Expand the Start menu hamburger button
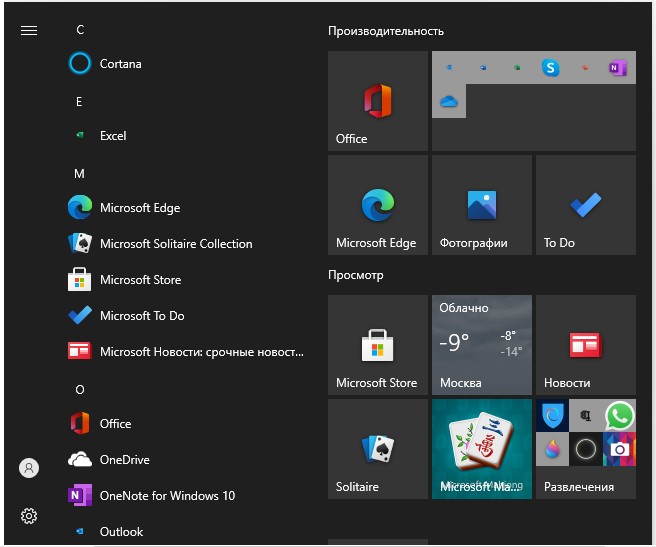The width and height of the screenshot is (656, 547). (x=29, y=31)
